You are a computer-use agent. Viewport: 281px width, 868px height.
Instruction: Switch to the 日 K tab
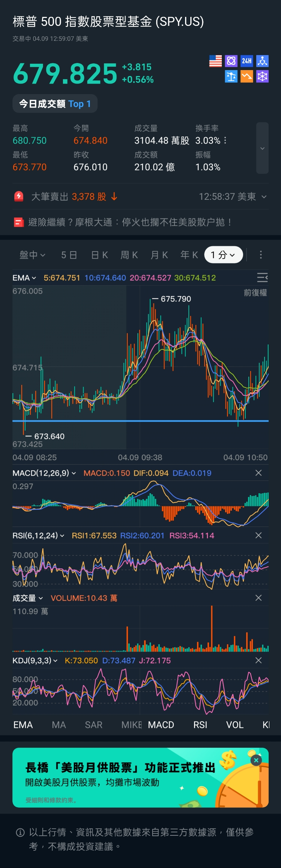100,255
